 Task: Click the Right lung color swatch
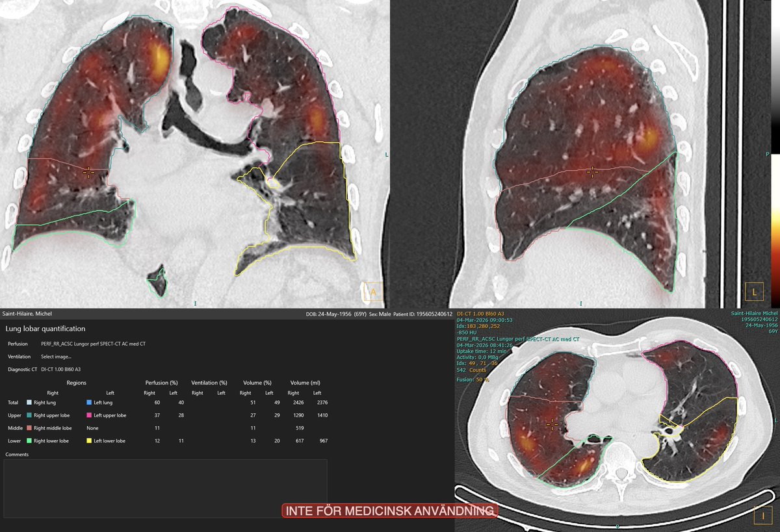[29, 403]
